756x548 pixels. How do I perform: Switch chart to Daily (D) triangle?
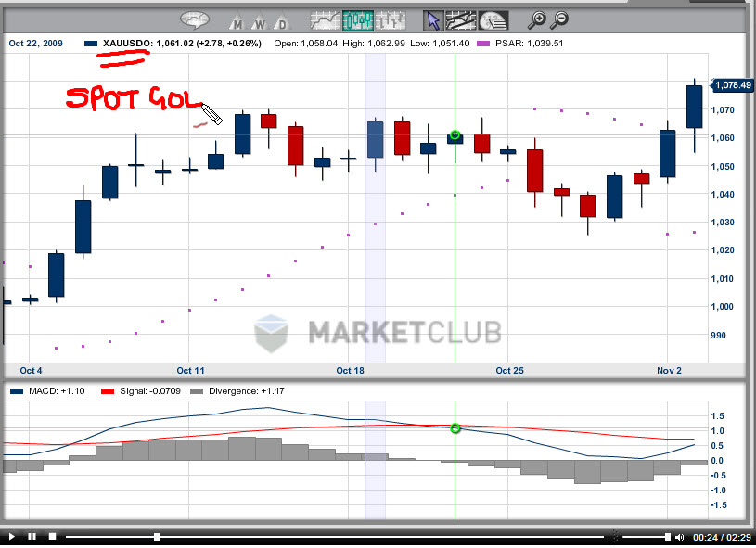[283, 21]
